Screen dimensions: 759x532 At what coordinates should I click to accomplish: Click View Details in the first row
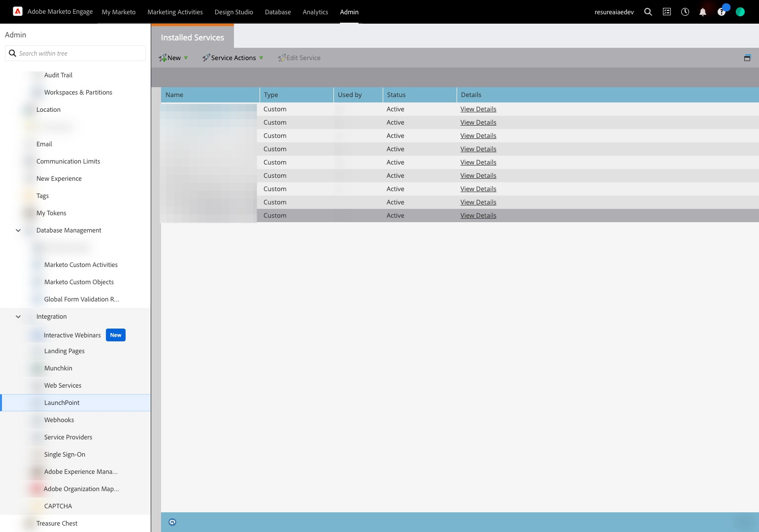pos(478,109)
